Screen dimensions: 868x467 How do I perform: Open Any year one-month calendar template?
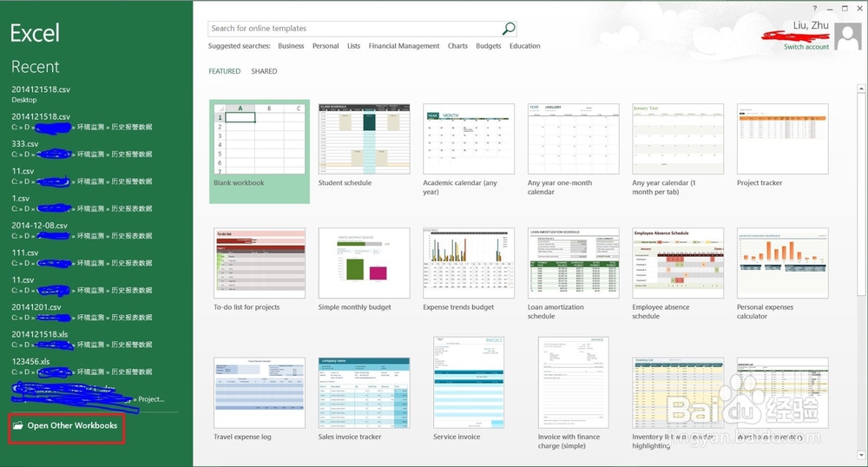pyautogui.click(x=574, y=149)
